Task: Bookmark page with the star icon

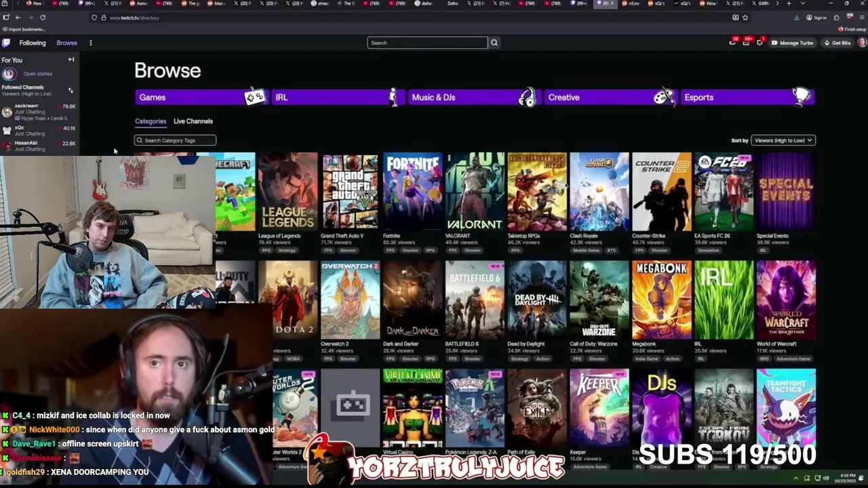Action: 745,18
